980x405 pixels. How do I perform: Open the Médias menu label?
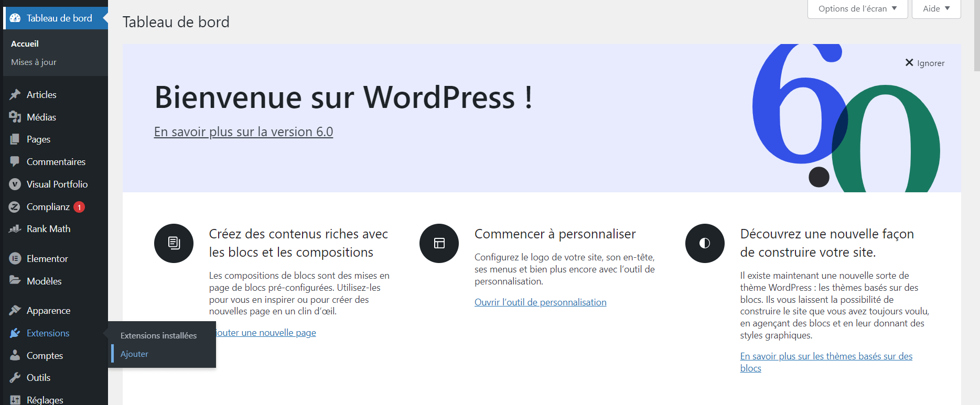tap(41, 117)
